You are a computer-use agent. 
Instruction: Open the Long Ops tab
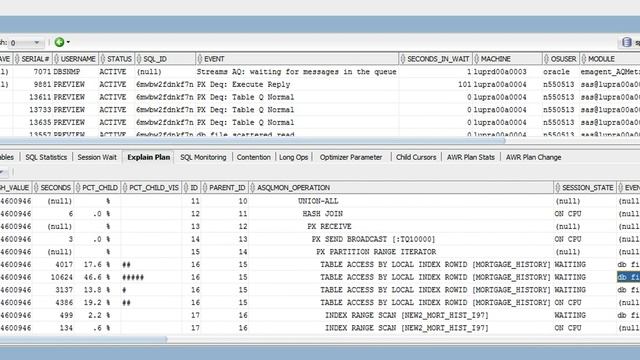293,157
